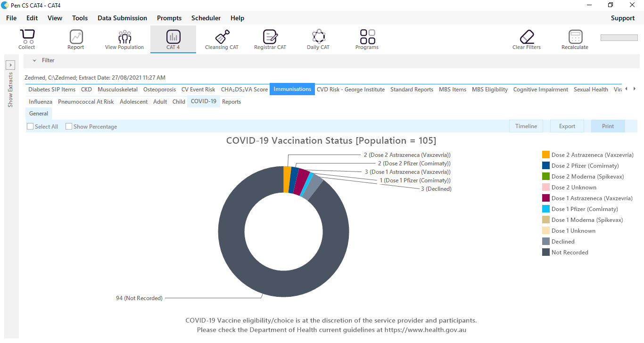This screenshot has width=644, height=343.
Task: Select the COVID-19 sub-tab
Action: (204, 101)
